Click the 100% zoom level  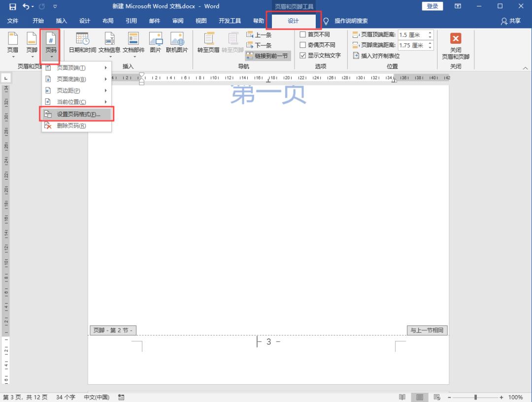pos(515,397)
